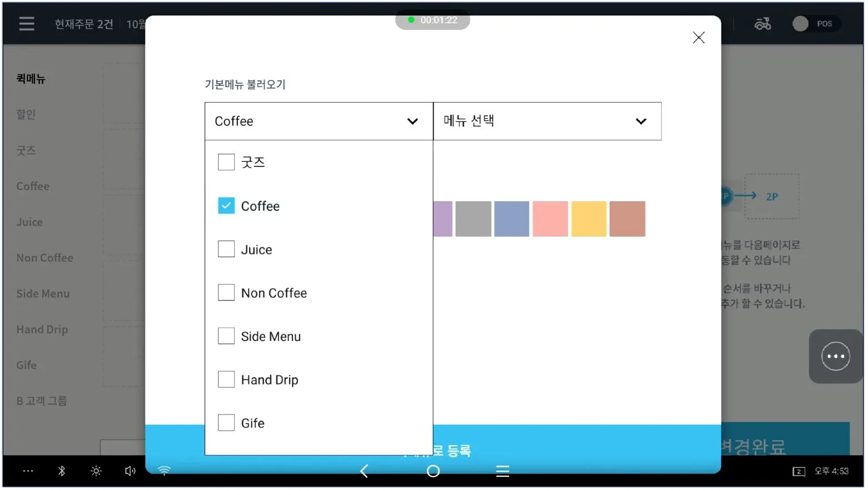Click the 2P page box
The height and width of the screenshot is (490, 868).
(771, 196)
